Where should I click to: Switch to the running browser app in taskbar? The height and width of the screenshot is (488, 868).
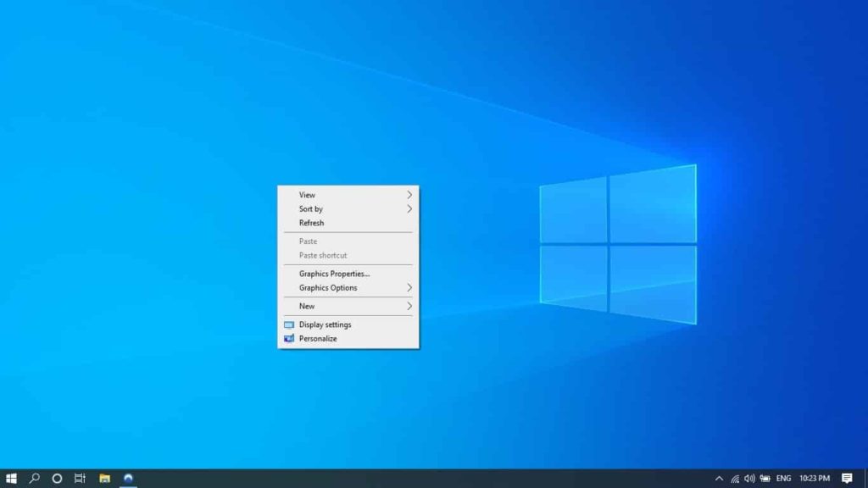(x=128, y=478)
